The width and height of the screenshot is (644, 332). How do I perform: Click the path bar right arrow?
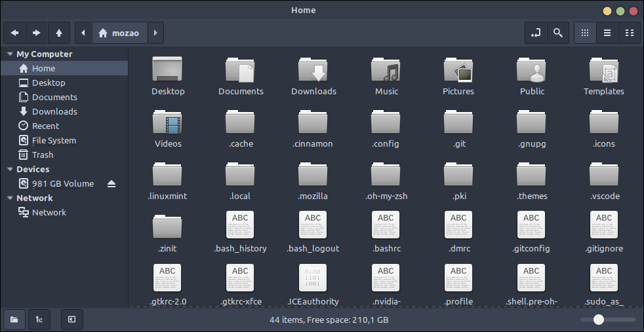tap(155, 33)
